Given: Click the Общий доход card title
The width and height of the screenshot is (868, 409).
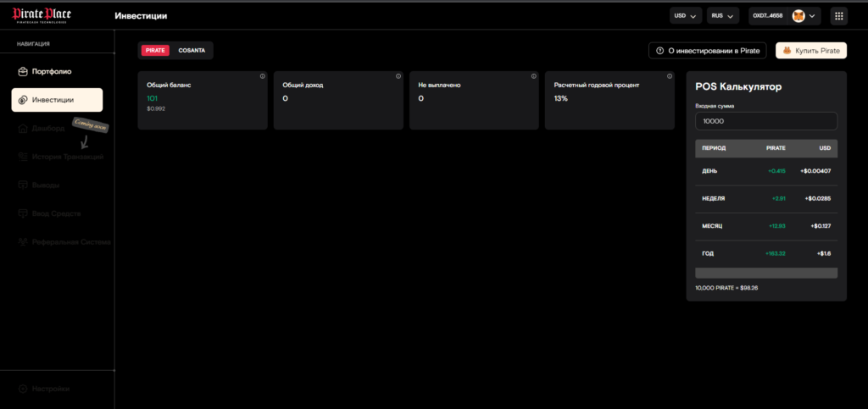Looking at the screenshot, I should click(303, 86).
